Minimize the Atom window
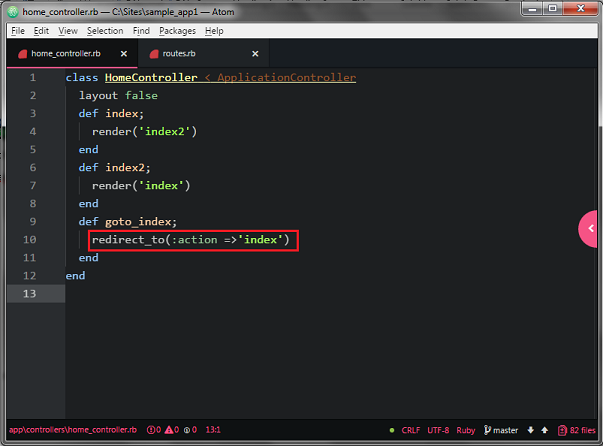603x446 pixels. [533, 8]
